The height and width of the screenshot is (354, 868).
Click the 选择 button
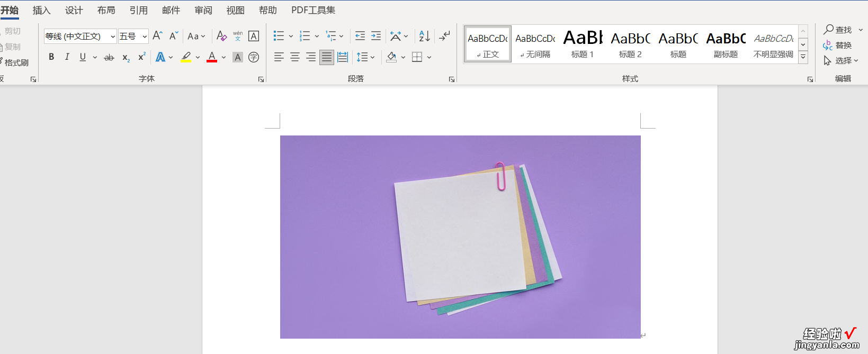(x=841, y=61)
